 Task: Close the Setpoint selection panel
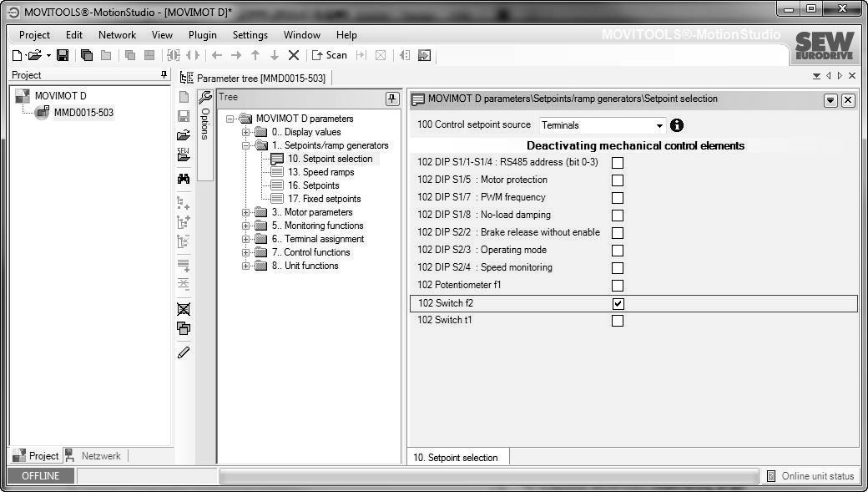847,100
